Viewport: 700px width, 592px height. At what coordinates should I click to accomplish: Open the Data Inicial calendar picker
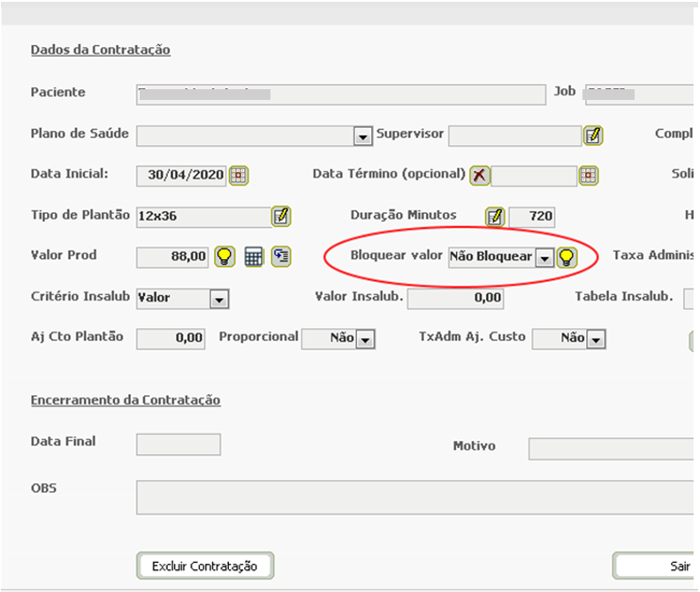[x=238, y=175]
